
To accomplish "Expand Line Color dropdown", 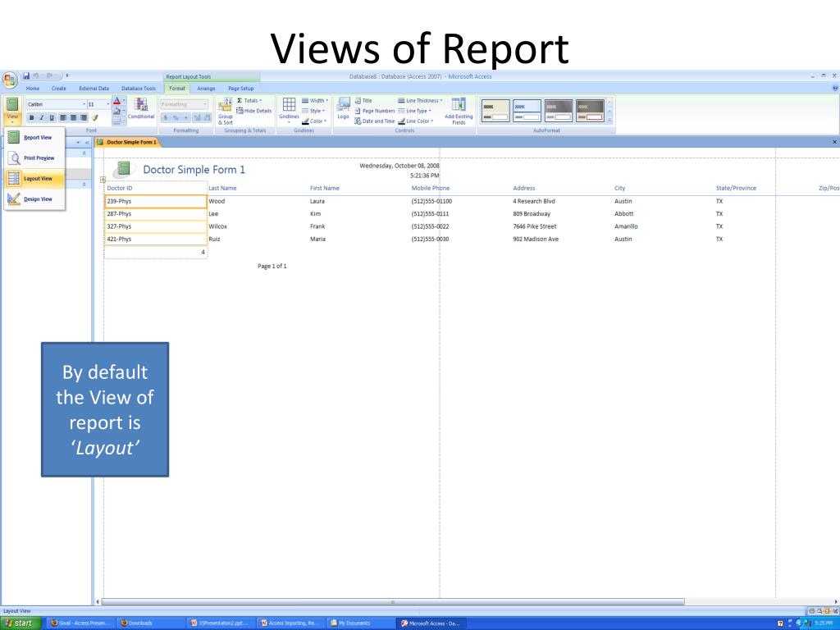I will [x=416, y=121].
